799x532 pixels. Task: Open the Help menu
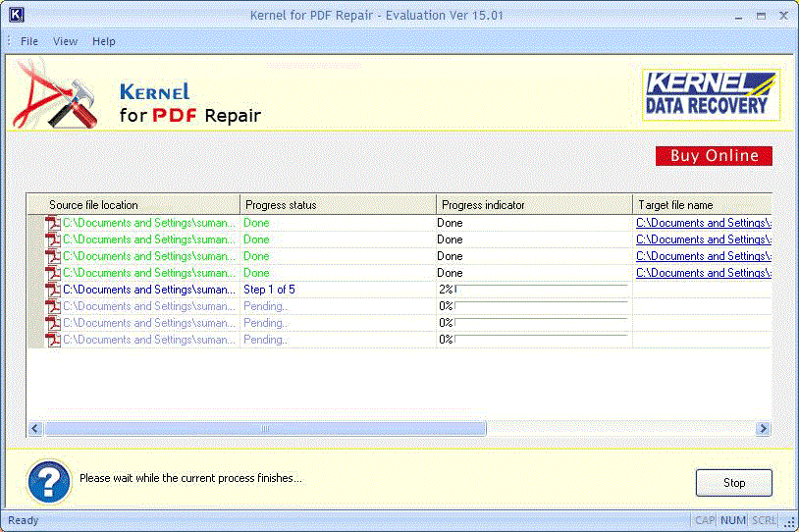103,41
